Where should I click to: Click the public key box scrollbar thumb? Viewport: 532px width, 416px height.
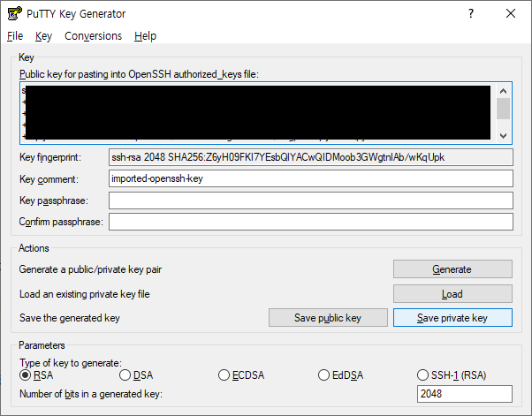[503, 109]
